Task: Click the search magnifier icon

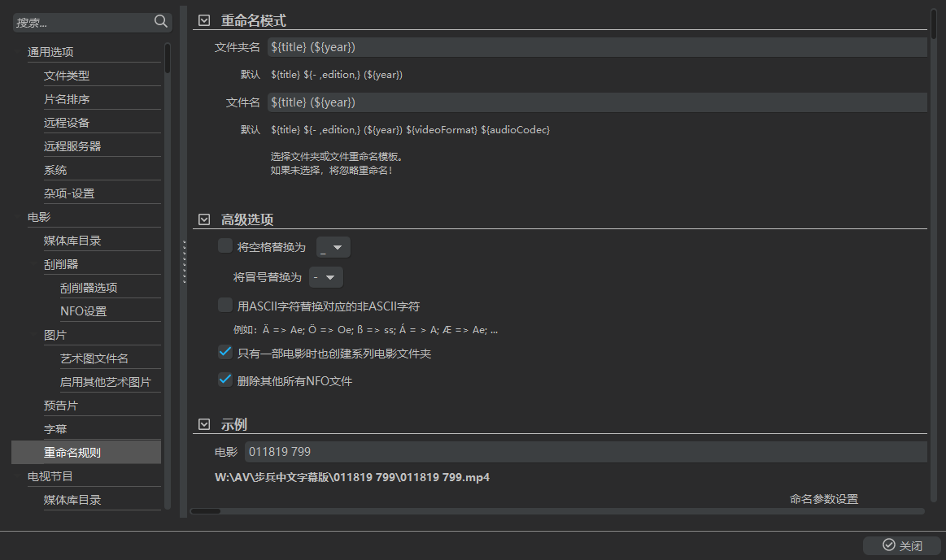Action: [x=161, y=22]
